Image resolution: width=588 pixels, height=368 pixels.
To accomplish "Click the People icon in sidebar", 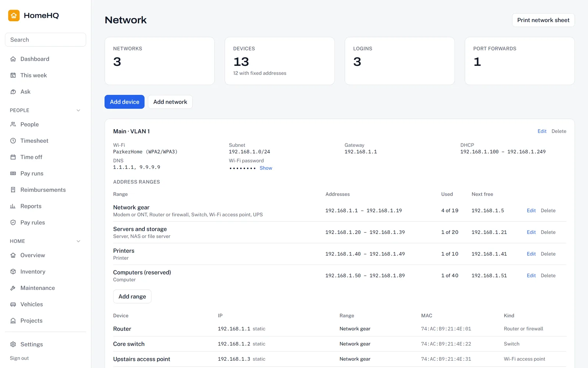I will click(x=13, y=124).
